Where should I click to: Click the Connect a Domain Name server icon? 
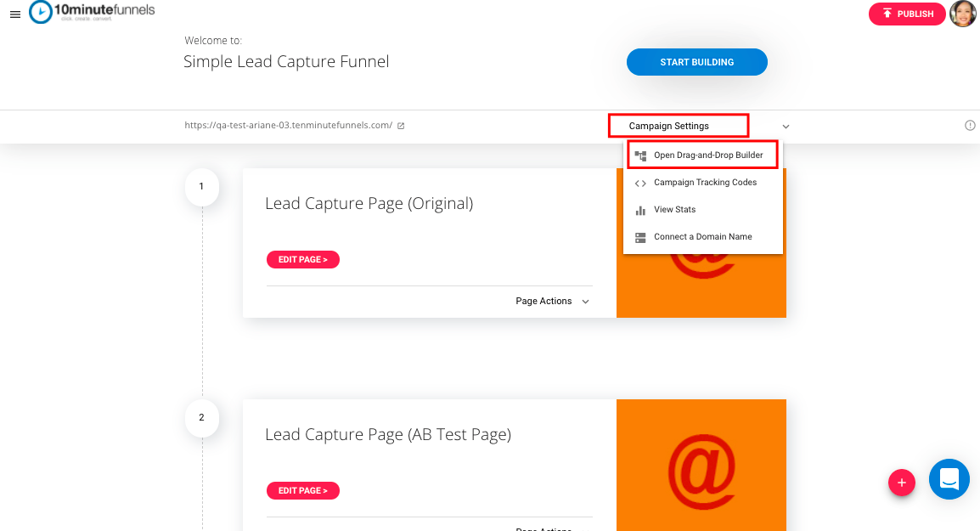(640, 238)
